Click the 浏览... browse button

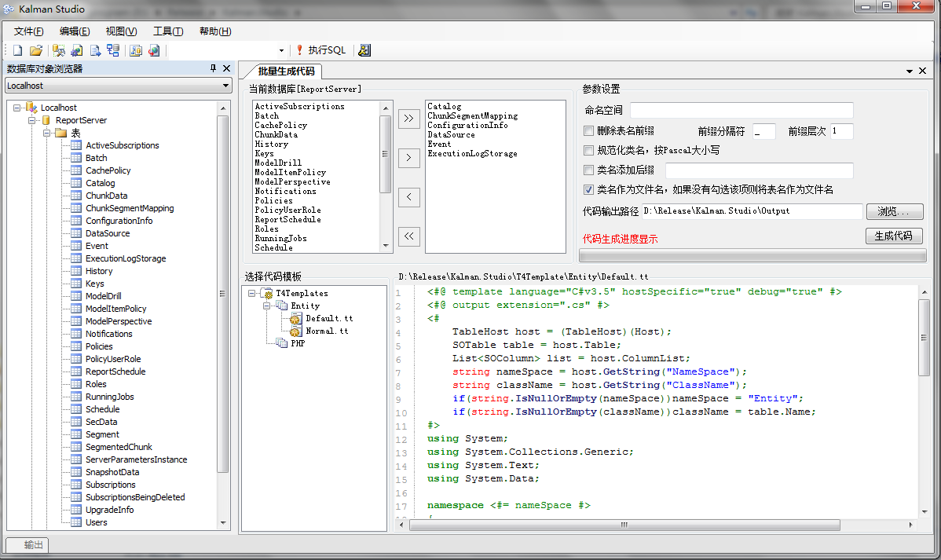(x=895, y=211)
